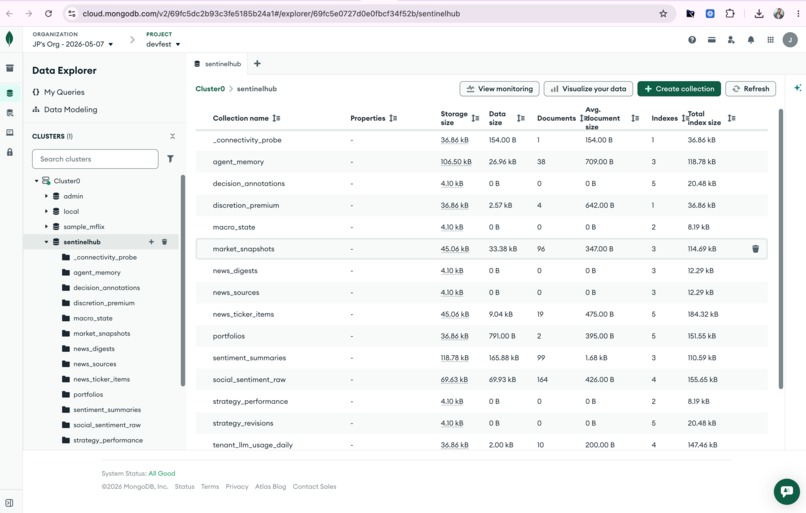Add collection via plus icon next to sentinelhub
Screen dimensions: 806x513
pos(151,242)
